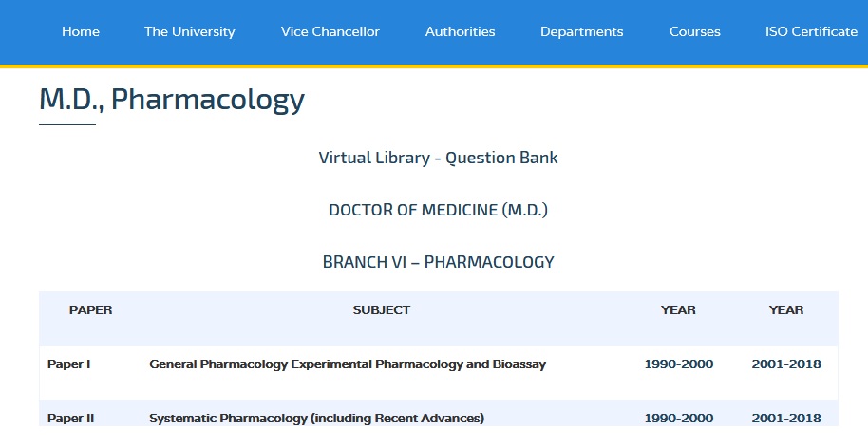Image resolution: width=868 pixels, height=448 pixels.
Task: Click the M.D., Pharmacology page heading
Action: (x=172, y=100)
